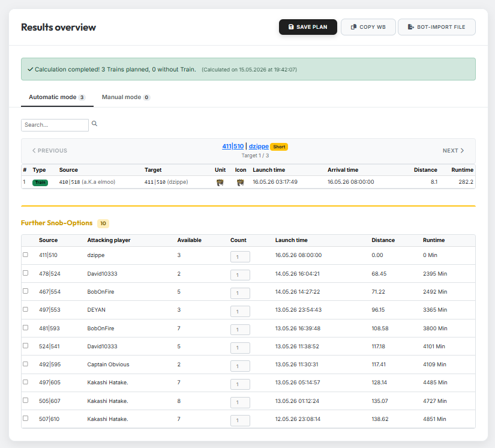Select the checkbox for DEYAN 497|553
The image size is (495, 448).
[26, 309]
